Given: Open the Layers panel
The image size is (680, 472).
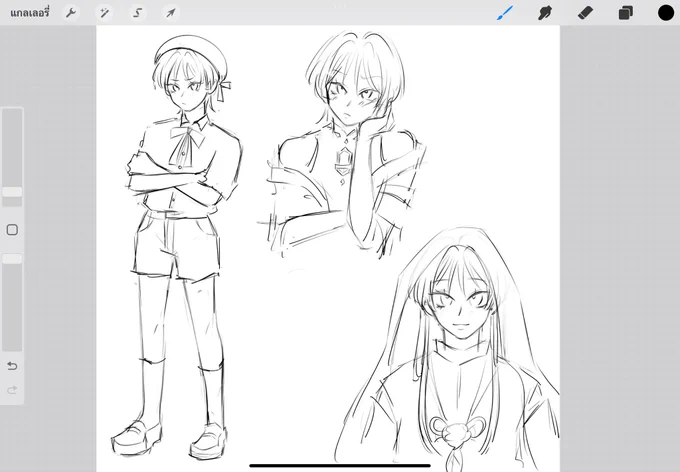Looking at the screenshot, I should [625, 13].
